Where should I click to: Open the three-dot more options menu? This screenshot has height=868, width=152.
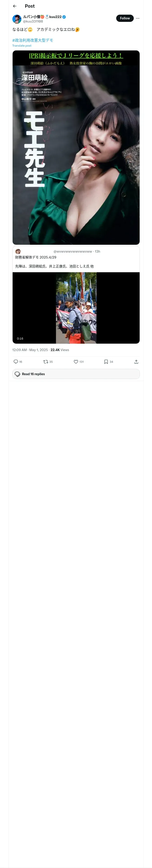[x=138, y=18]
